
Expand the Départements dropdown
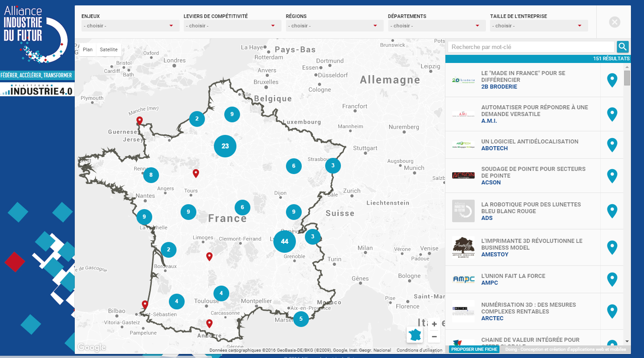(437, 26)
